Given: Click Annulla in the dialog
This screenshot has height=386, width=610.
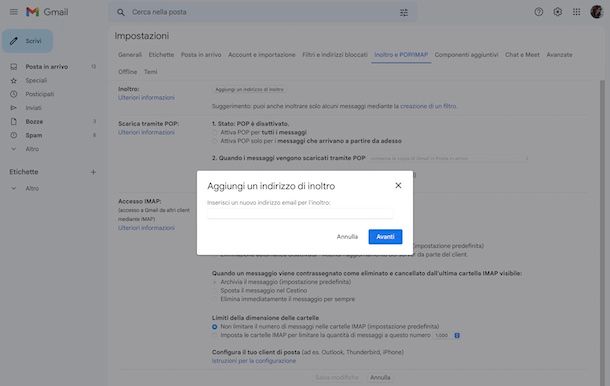Looking at the screenshot, I should (x=347, y=237).
